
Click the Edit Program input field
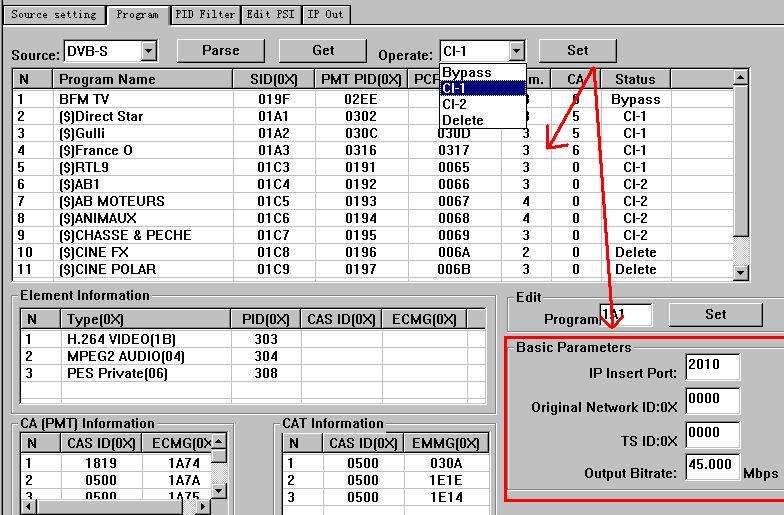626,316
